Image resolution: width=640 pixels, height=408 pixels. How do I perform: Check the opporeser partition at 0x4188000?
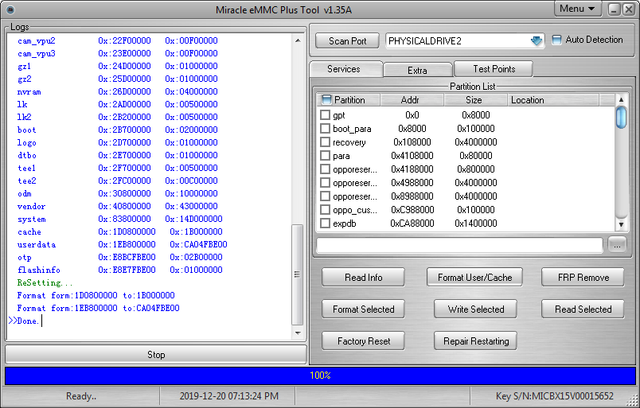[x=325, y=169]
